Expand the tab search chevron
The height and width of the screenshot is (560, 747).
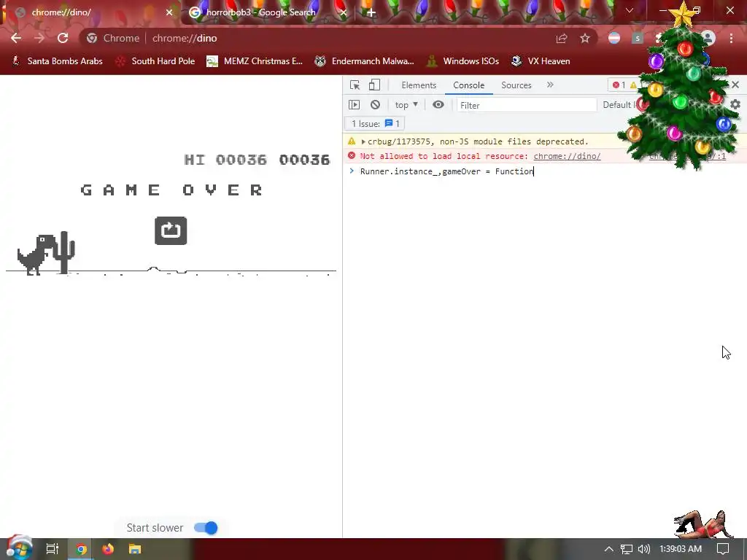pyautogui.click(x=630, y=10)
